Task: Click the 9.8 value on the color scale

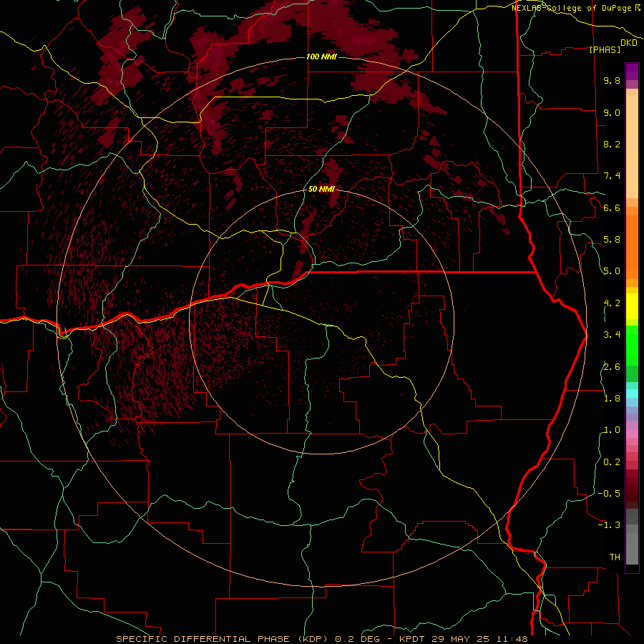Action: 612,80
